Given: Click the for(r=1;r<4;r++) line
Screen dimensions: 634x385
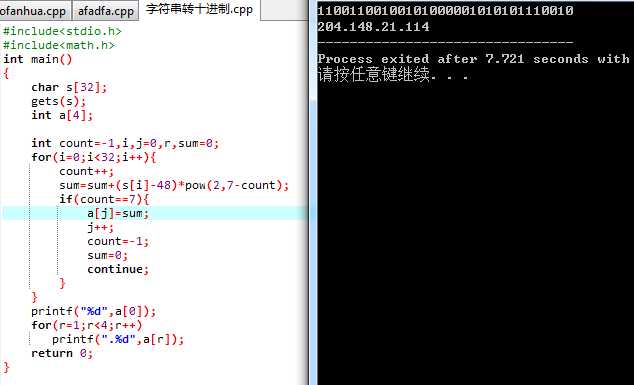Looking at the screenshot, I should pos(87,325).
